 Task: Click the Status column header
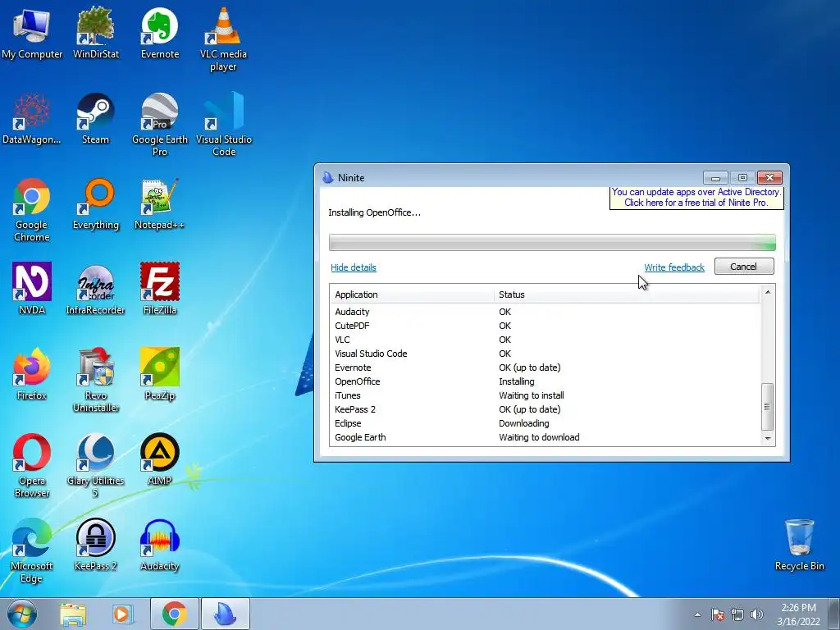pyautogui.click(x=626, y=294)
